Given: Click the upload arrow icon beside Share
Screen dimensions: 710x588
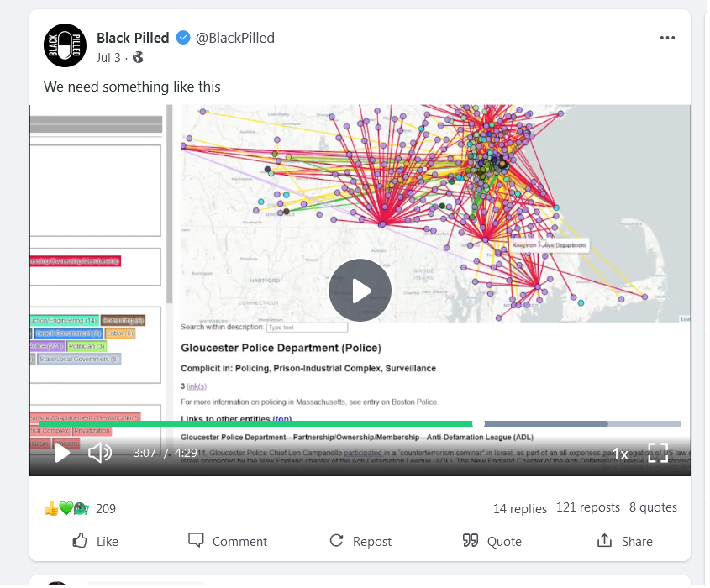Looking at the screenshot, I should (x=604, y=540).
